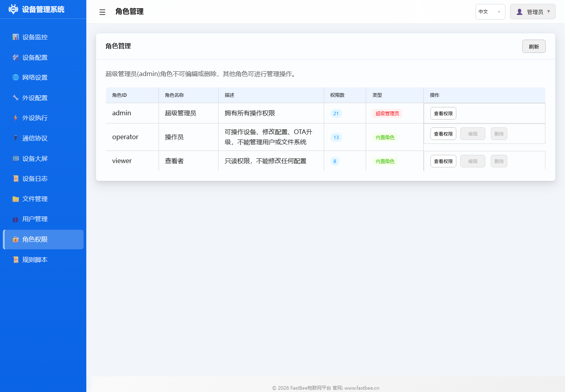This screenshot has width=565, height=392.
Task: Click the 刷新 refresh button
Action: [534, 46]
